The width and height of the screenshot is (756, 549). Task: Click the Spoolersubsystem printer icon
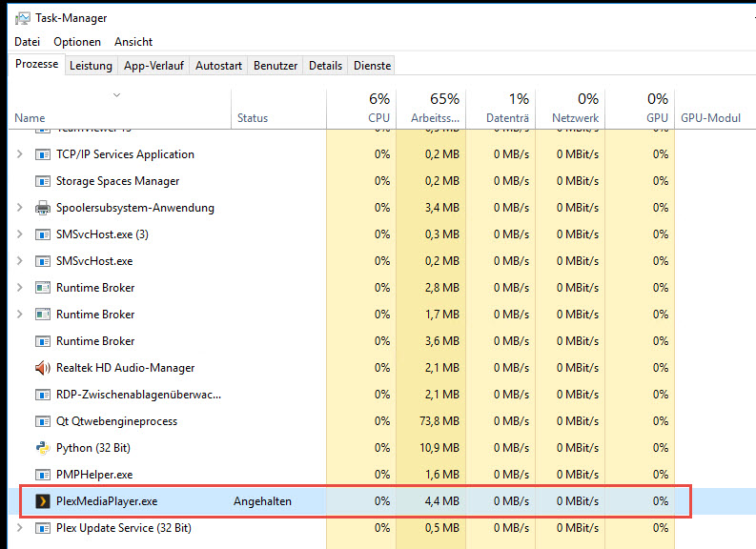click(x=43, y=208)
